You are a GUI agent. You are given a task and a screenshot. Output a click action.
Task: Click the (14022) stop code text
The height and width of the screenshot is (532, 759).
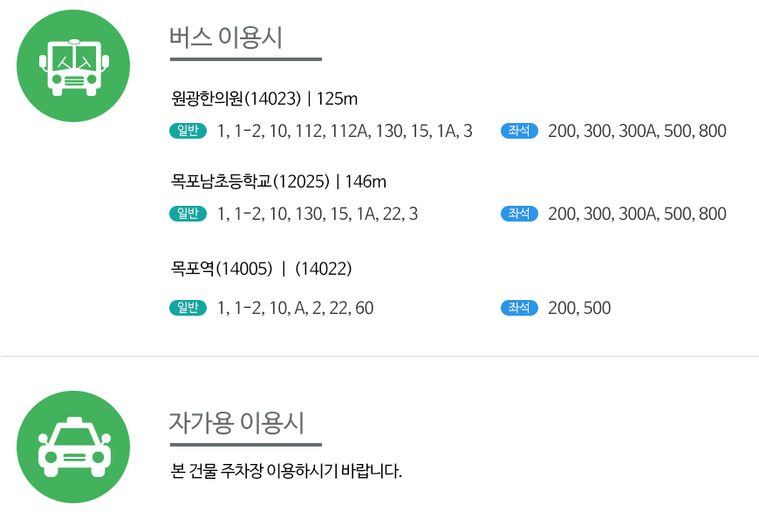click(324, 268)
